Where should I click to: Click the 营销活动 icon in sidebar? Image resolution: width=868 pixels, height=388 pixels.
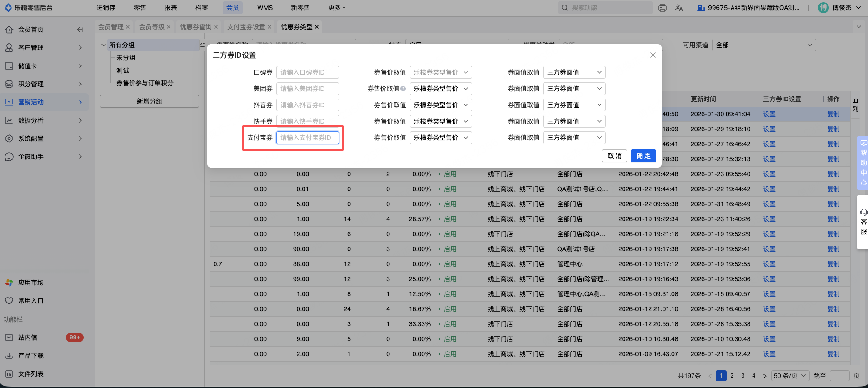(x=9, y=102)
